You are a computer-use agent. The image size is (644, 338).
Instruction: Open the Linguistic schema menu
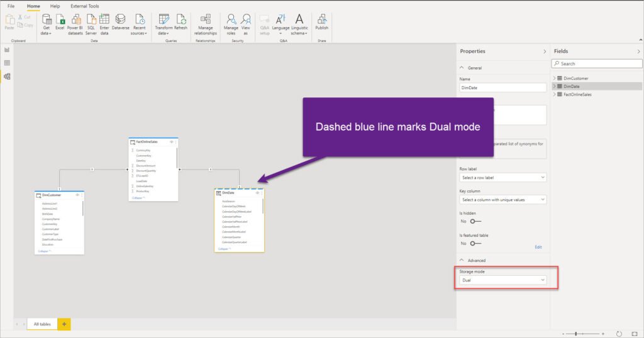tap(299, 25)
